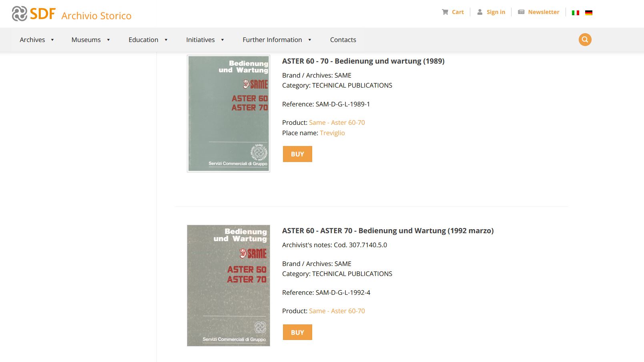Open the Further Information menu
644x362 pixels.
point(277,40)
